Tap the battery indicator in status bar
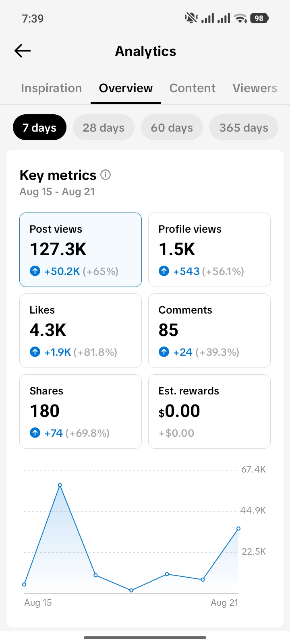The image size is (290, 644). 259,18
